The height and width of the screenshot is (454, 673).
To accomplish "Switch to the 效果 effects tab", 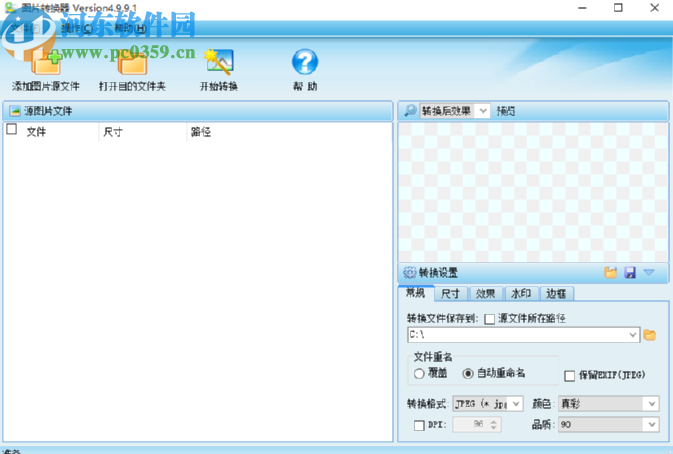I will 486,294.
